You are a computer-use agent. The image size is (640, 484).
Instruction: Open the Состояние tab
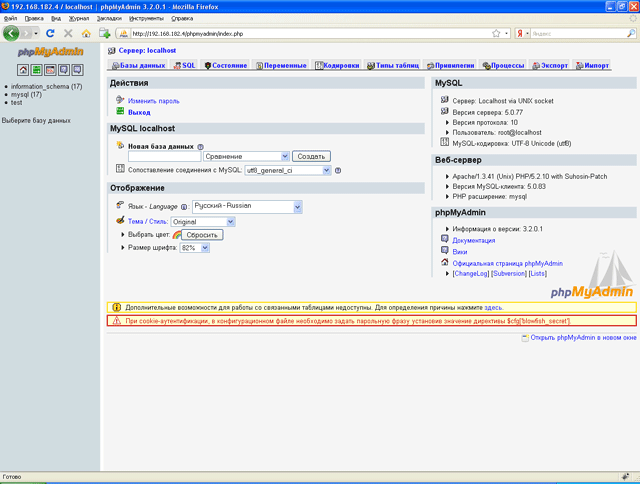click(226, 65)
